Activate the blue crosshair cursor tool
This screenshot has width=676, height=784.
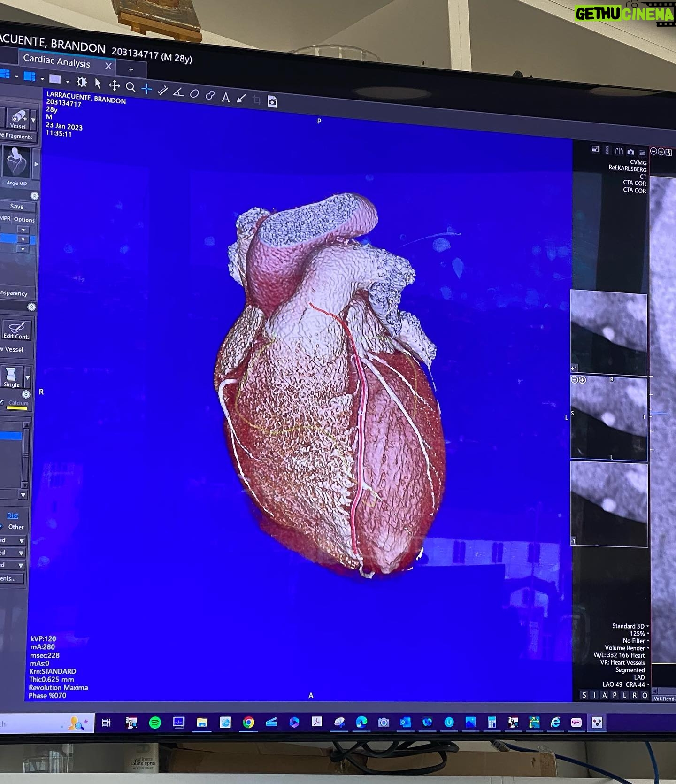146,88
